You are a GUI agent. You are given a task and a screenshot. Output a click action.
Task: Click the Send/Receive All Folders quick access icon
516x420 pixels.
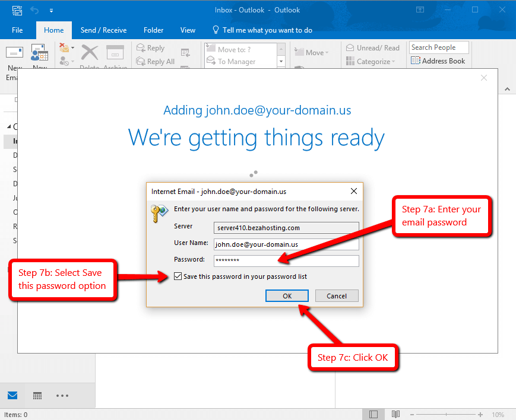coord(17,11)
